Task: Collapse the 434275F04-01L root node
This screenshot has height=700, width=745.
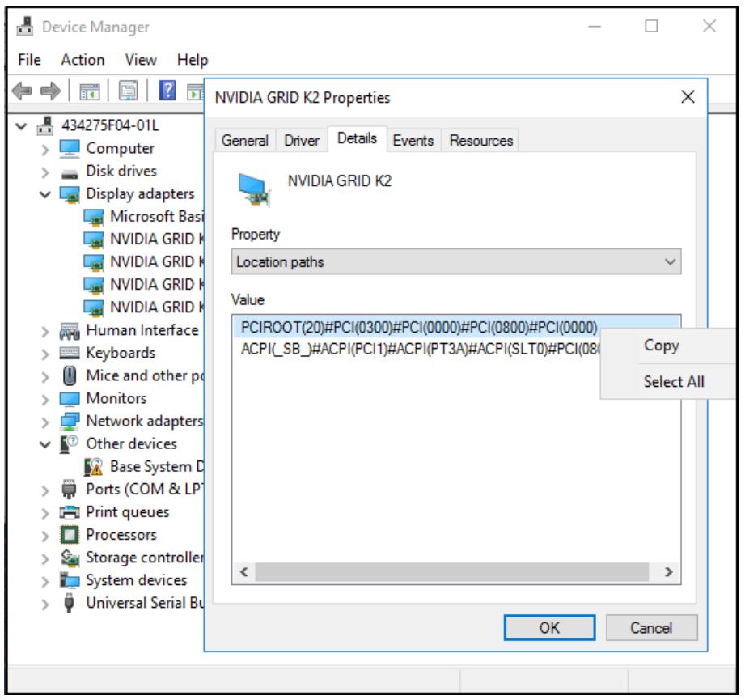Action: click(x=21, y=126)
